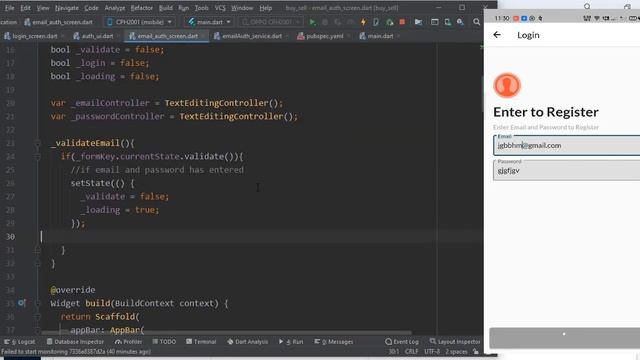Image resolution: width=640 pixels, height=360 pixels.
Task: Open the Messages tool window
Action: [x=333, y=342]
